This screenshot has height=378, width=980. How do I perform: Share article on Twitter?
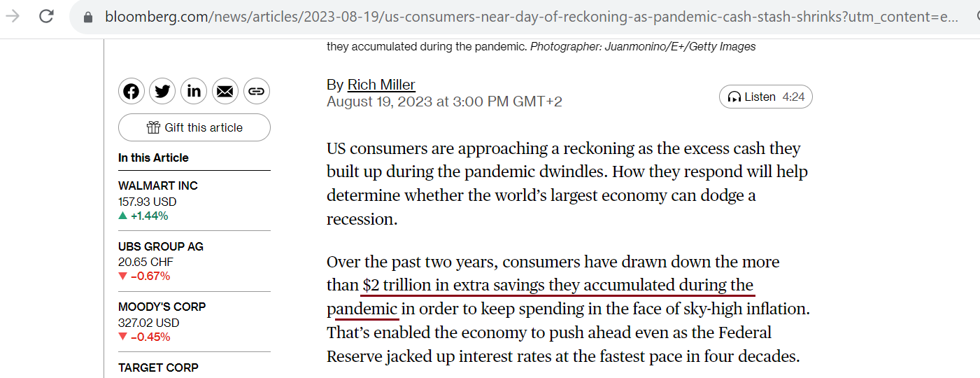tap(162, 92)
